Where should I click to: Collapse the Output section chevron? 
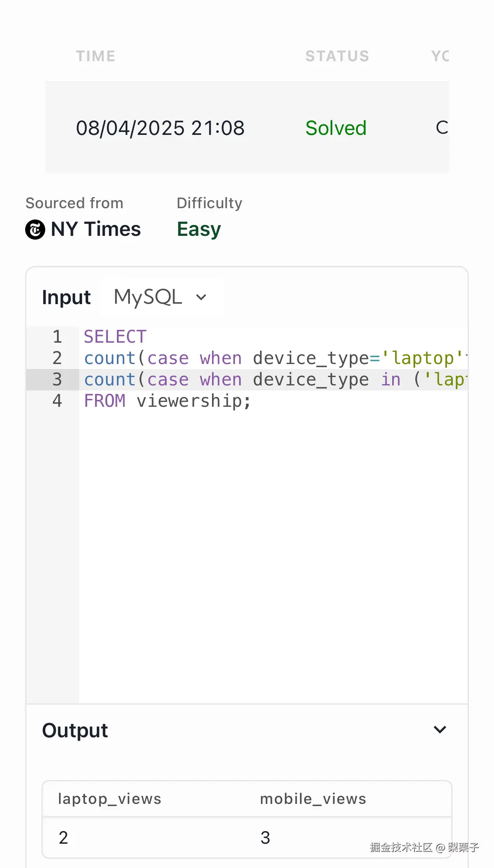pos(440,730)
